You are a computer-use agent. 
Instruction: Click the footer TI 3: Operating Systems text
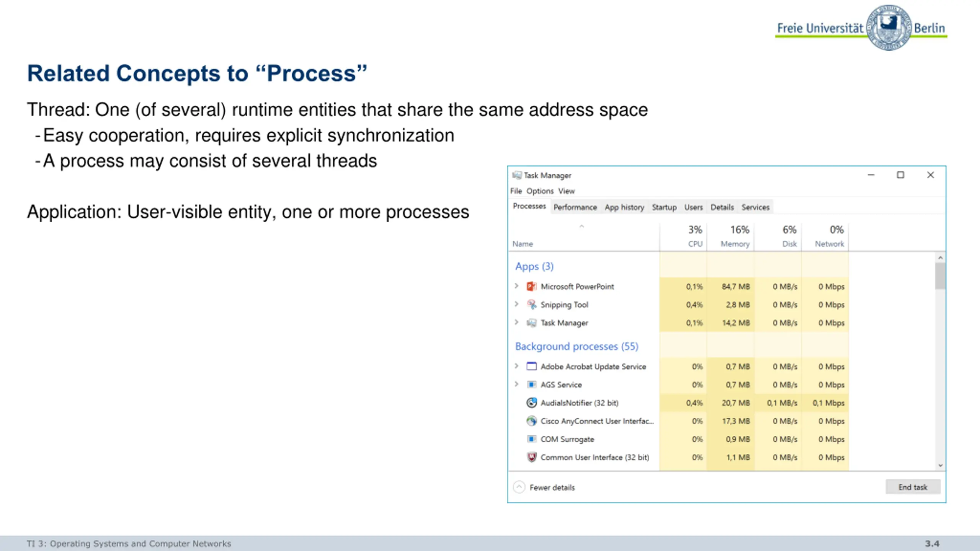(129, 544)
